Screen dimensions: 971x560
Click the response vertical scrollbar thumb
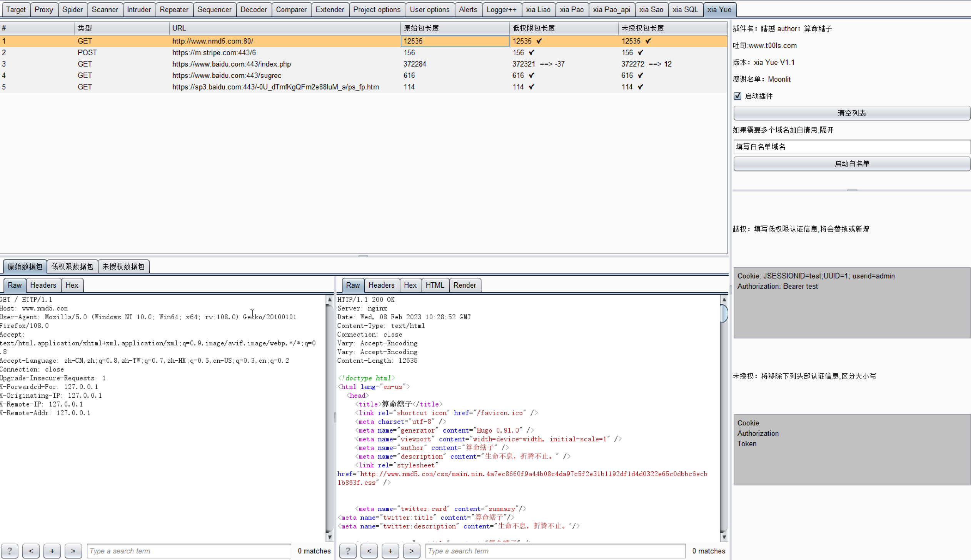[x=724, y=313]
